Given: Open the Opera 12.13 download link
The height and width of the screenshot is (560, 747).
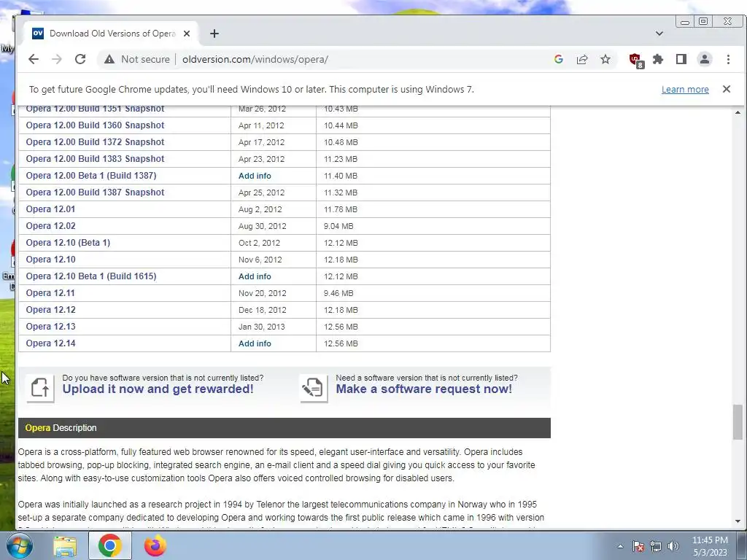Looking at the screenshot, I should click(50, 327).
